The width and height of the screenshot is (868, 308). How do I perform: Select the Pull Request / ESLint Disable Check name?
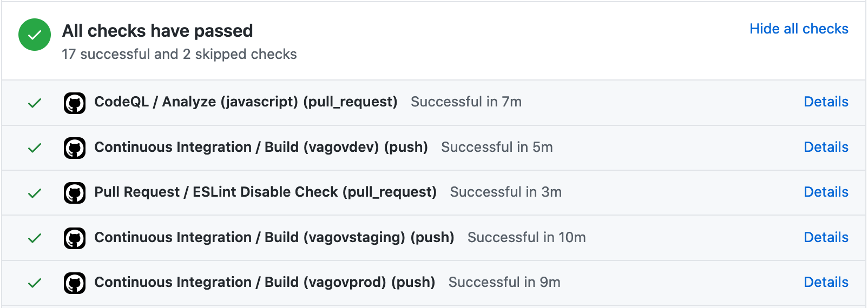[x=265, y=192]
